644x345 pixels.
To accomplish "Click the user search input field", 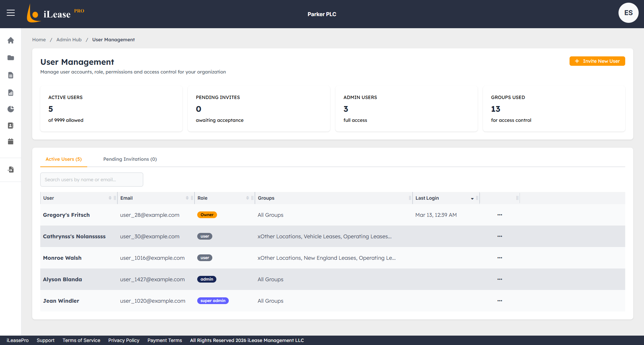I will click(x=91, y=180).
